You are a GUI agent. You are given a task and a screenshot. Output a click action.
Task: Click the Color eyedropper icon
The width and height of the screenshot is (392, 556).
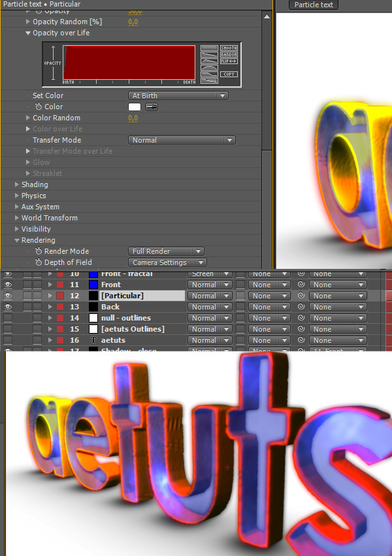(152, 107)
